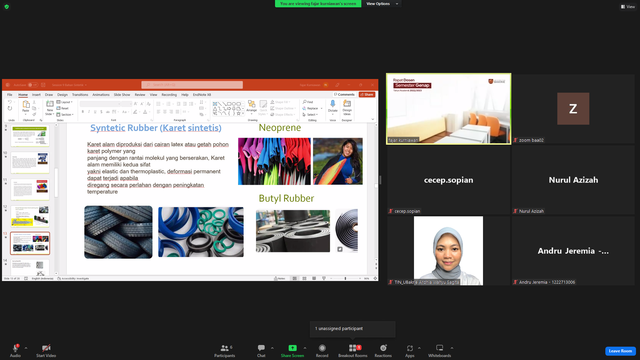The width and height of the screenshot is (640, 360).
Task: Expand the Audio options arrow
Action: 26,348
